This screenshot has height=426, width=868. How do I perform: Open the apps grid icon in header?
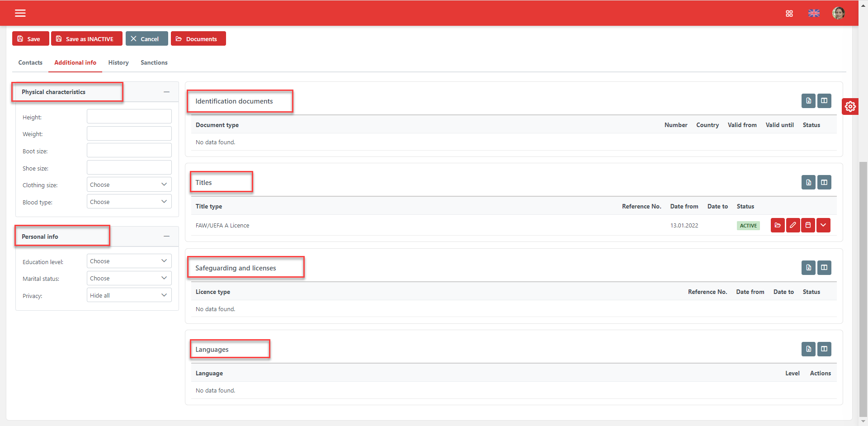(789, 14)
